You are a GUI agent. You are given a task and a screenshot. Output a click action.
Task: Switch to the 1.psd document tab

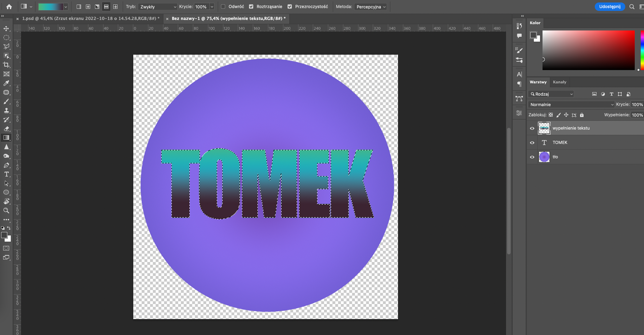point(91,18)
